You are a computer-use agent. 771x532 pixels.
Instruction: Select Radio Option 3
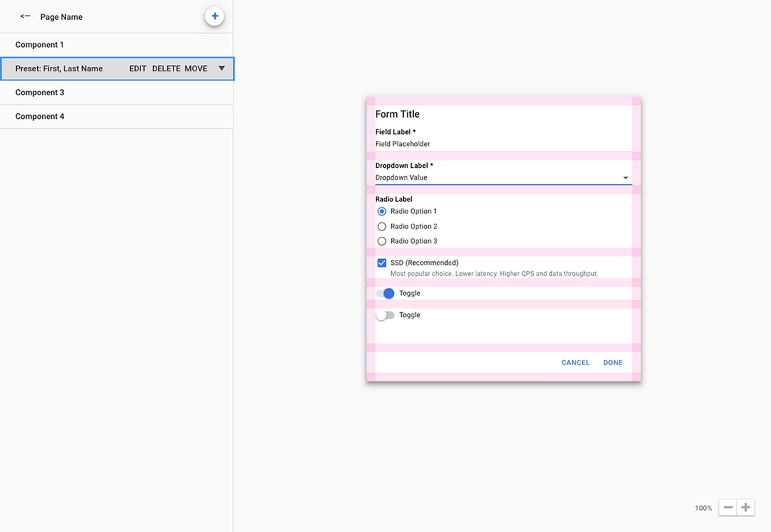tap(382, 241)
